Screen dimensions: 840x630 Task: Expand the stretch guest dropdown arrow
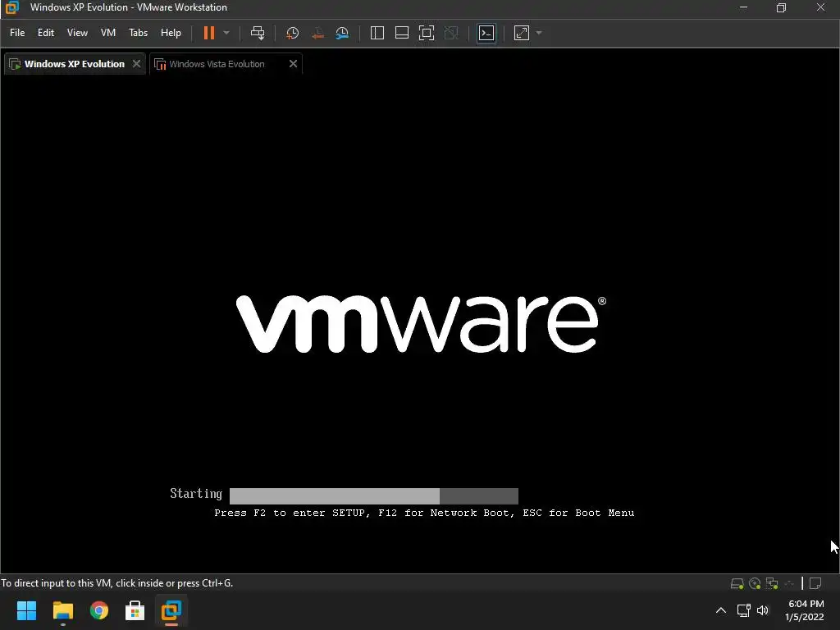(x=539, y=33)
